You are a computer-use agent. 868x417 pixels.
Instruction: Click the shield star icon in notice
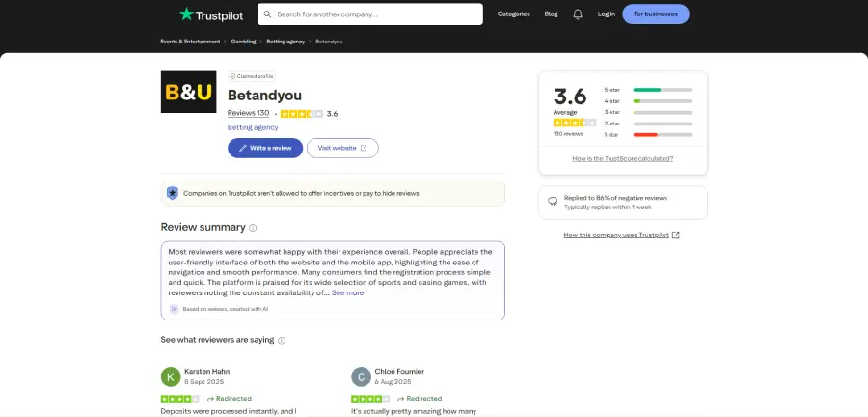(x=173, y=193)
